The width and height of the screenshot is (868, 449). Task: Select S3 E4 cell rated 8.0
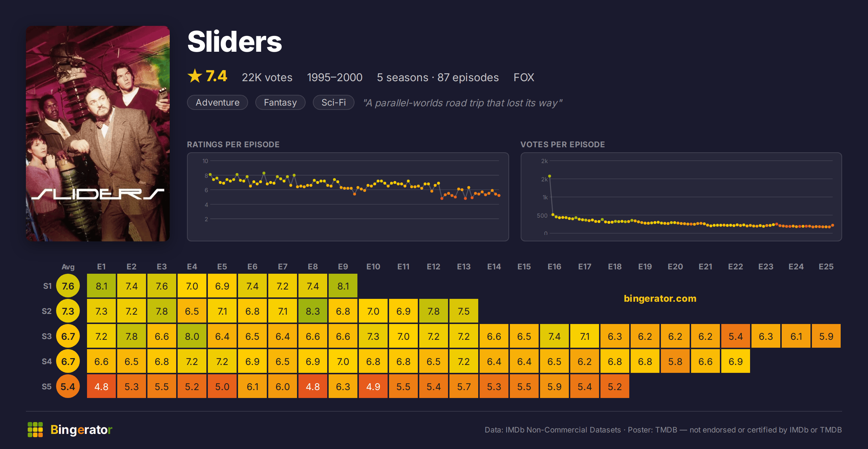192,336
